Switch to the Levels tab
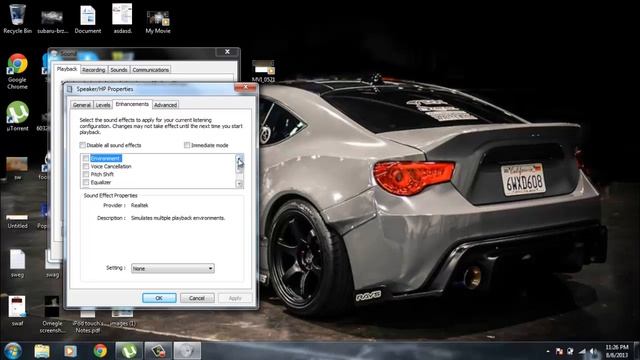 103,105
